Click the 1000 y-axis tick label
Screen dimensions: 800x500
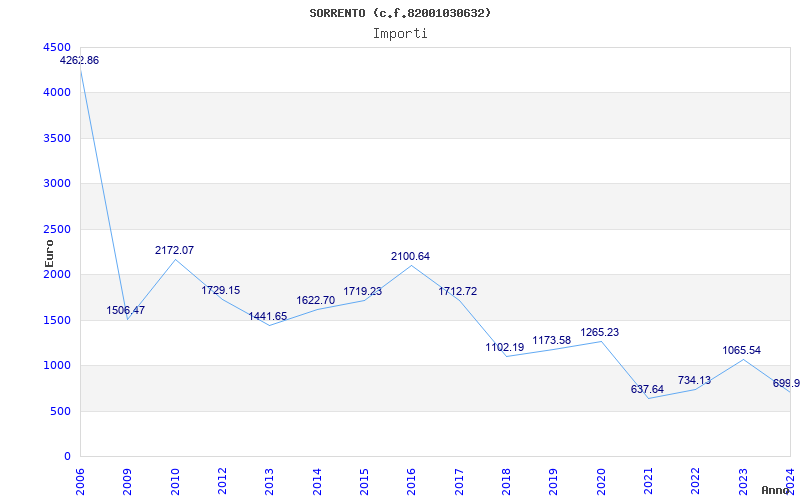[x=57, y=366]
